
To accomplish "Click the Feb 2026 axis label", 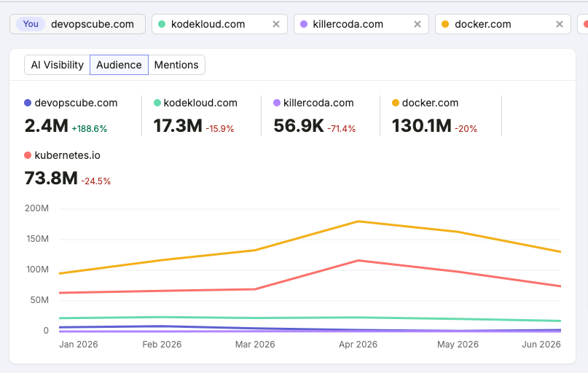I will 162,344.
